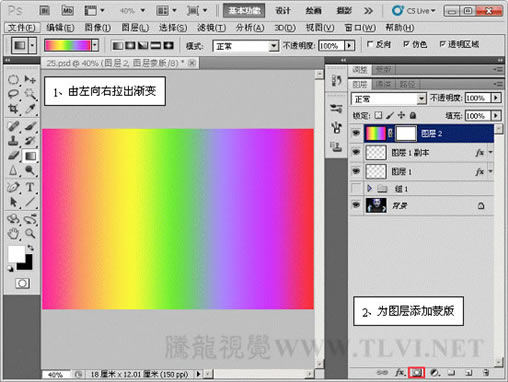Open the layer blend mode dropdown
The height and width of the screenshot is (382, 508).
(x=389, y=99)
